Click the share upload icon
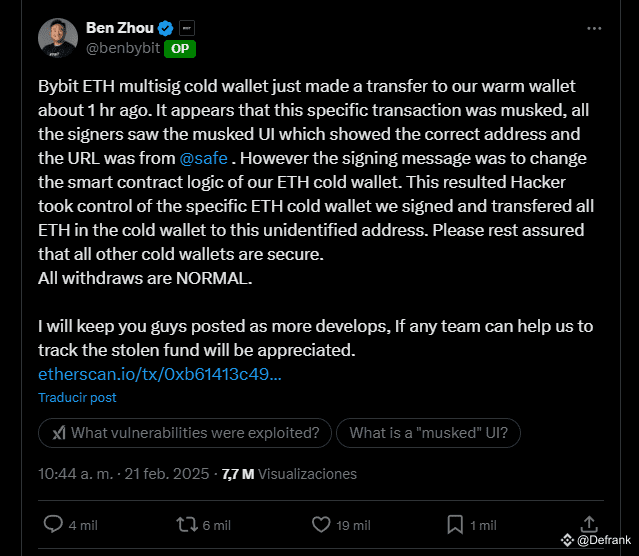Image resolution: width=639 pixels, height=556 pixels. 589,522
